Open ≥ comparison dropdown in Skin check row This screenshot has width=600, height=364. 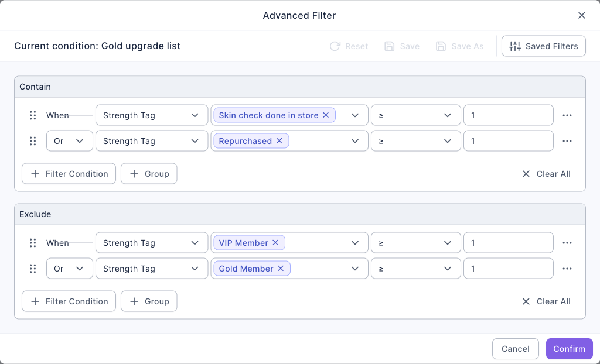(x=416, y=115)
